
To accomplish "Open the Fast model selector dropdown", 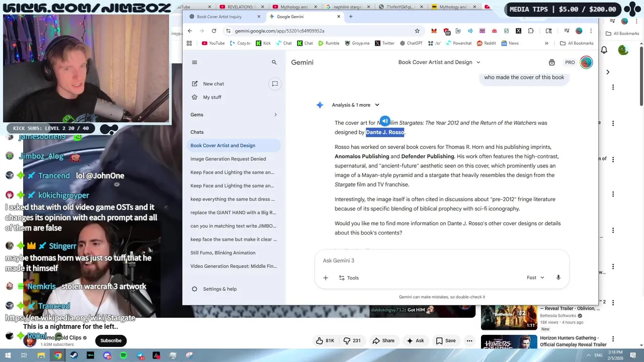I will coord(535,278).
